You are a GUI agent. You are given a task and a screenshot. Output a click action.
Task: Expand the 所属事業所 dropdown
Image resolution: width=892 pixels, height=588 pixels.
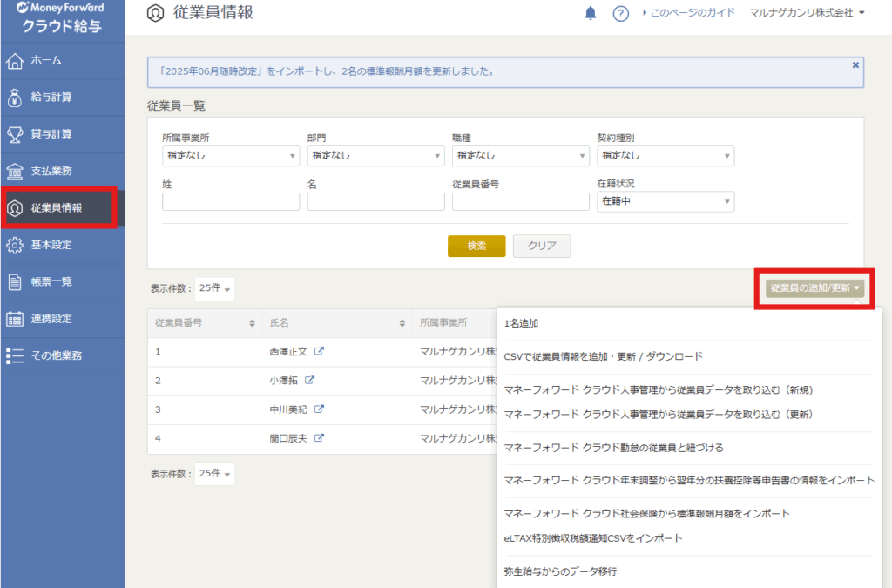click(231, 156)
